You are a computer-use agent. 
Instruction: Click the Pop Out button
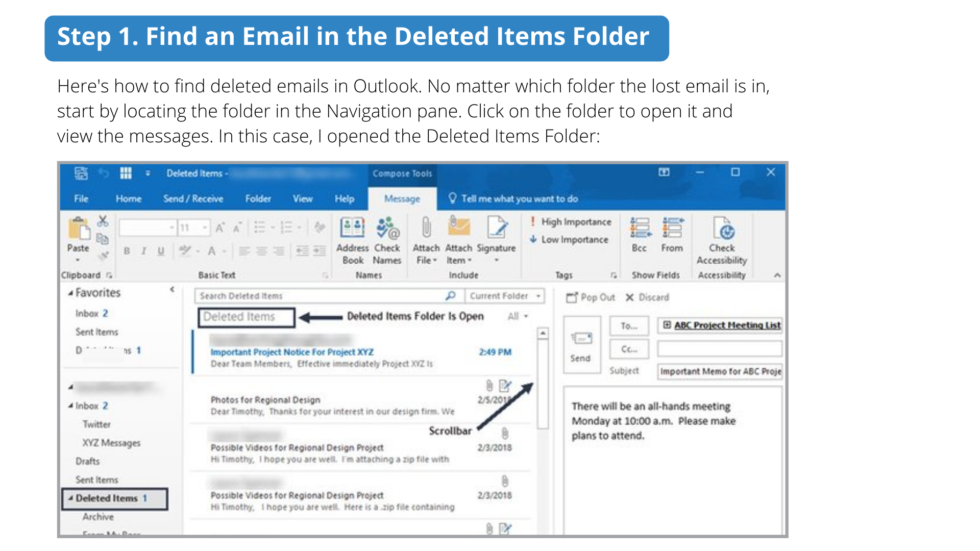[591, 297]
